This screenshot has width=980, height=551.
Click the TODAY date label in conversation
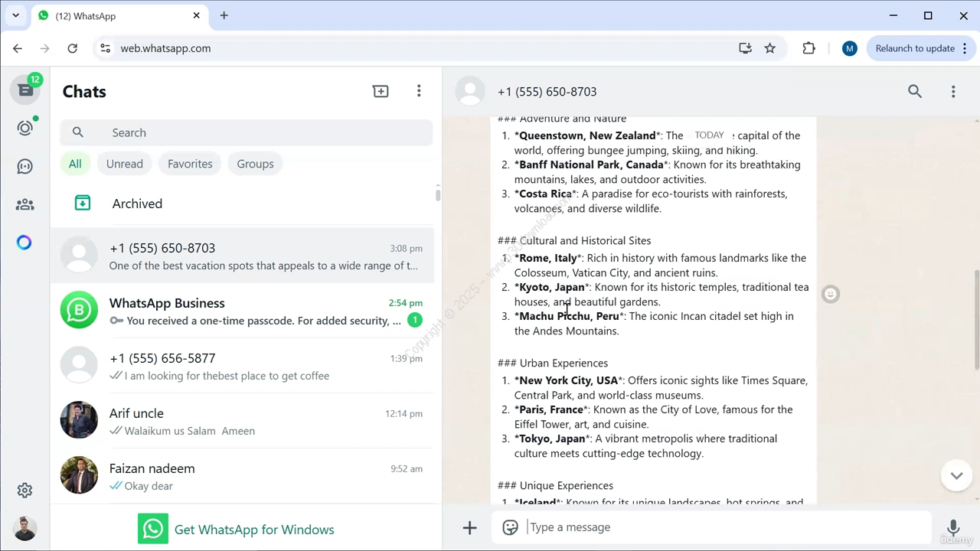(709, 135)
